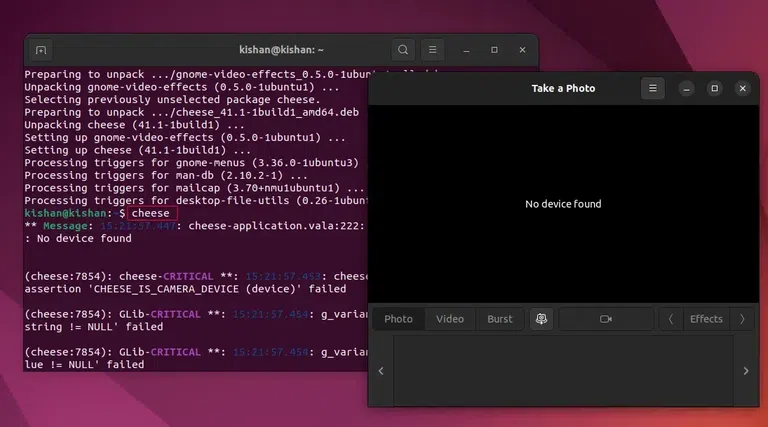Viewport: 768px width, 427px height.
Task: Click the switch camera icon button
Action: point(541,319)
